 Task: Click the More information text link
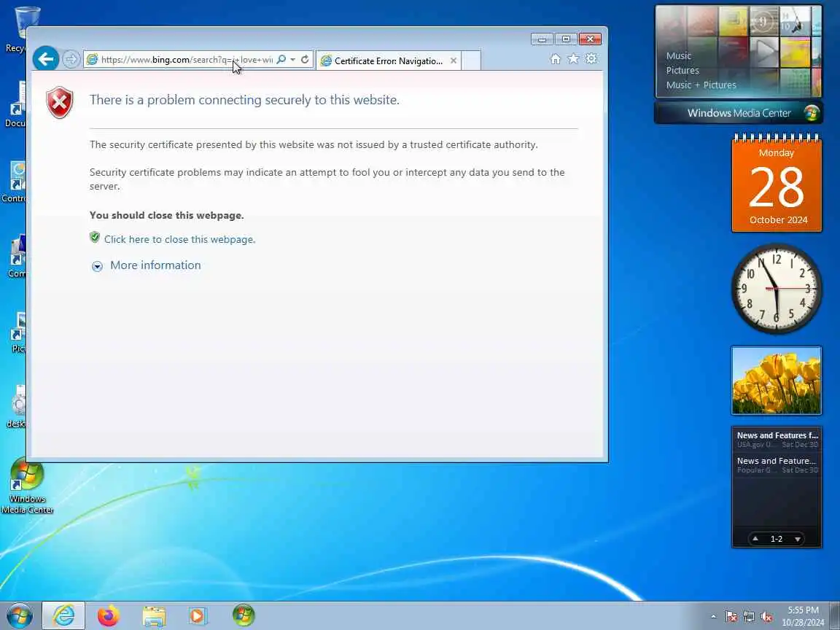(x=155, y=265)
